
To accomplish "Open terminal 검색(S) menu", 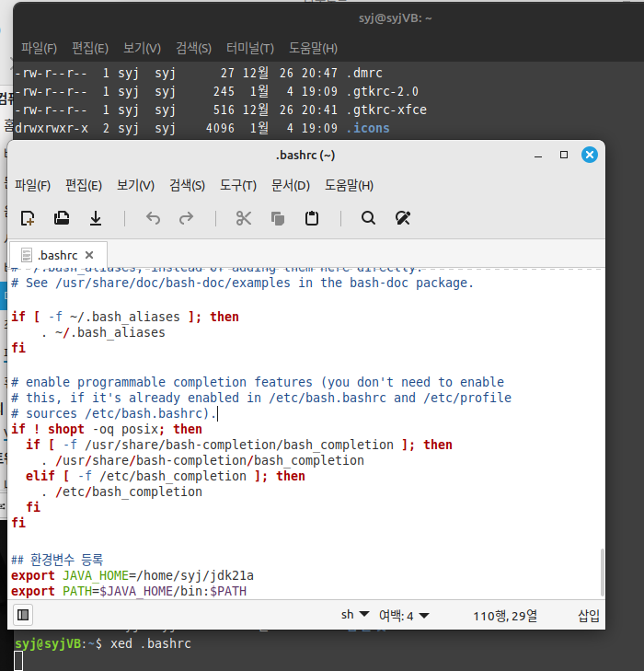I will (x=193, y=48).
